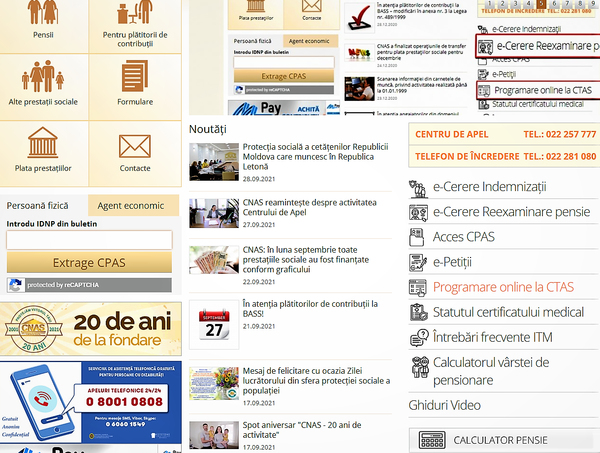Viewport: 600px width, 453px height.
Task: Open the Pensii section icon
Action: click(x=45, y=10)
